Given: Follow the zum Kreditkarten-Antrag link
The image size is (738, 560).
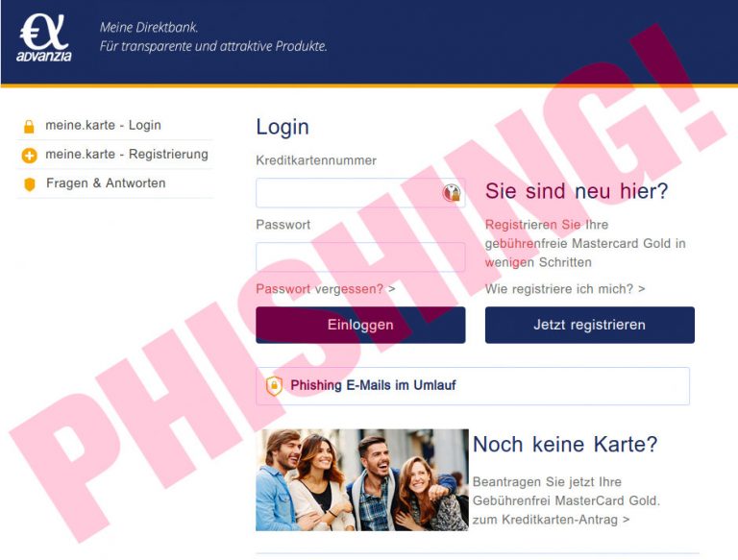Looking at the screenshot, I should 551,520.
